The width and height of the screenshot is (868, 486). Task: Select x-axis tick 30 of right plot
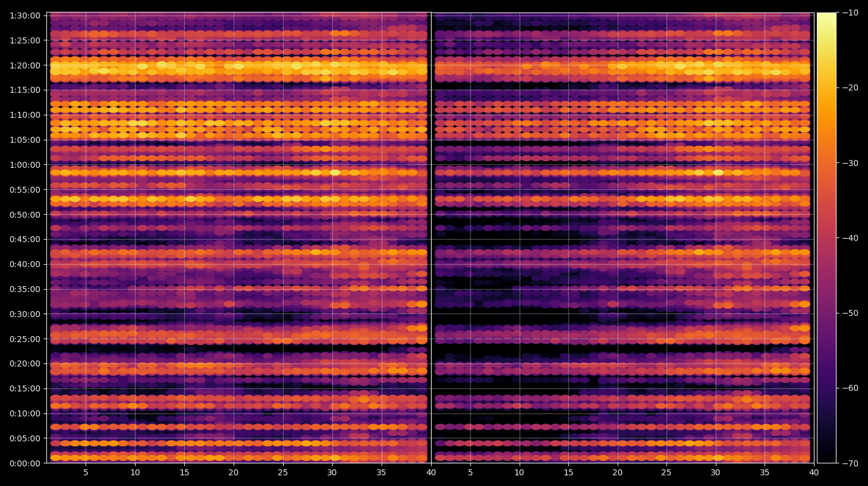[x=716, y=473]
